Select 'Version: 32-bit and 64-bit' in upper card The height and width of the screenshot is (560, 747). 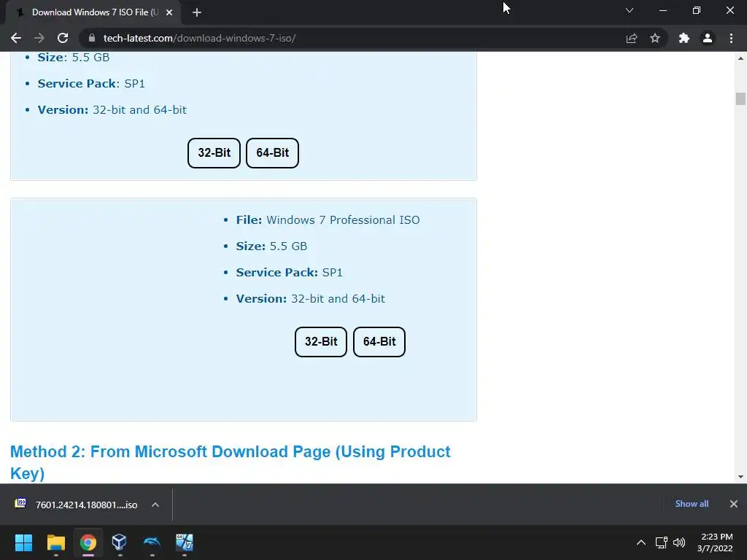pos(112,110)
